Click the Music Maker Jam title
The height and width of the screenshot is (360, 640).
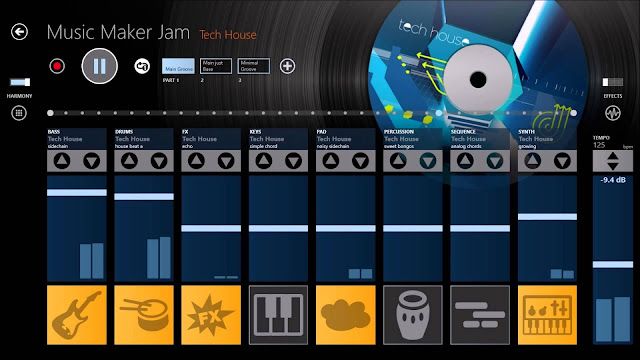[118, 32]
